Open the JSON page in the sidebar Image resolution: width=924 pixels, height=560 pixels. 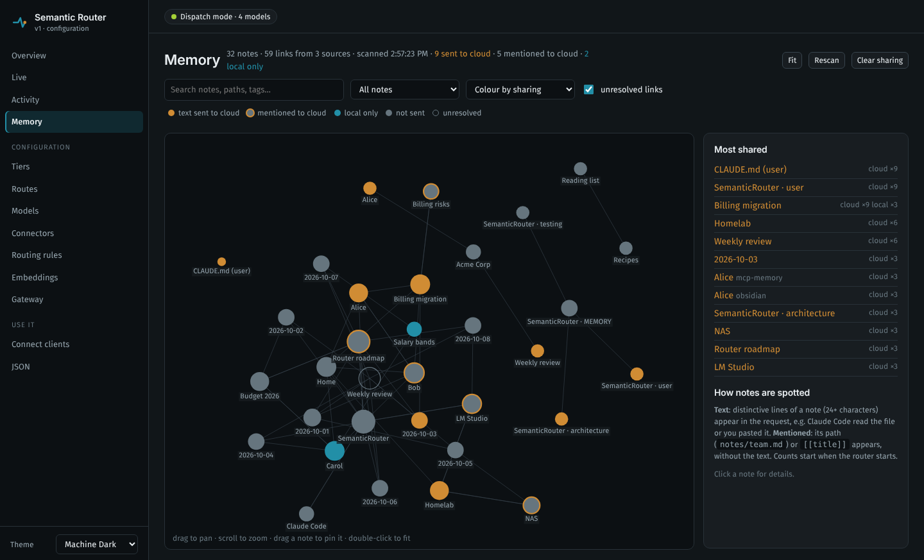(74, 367)
